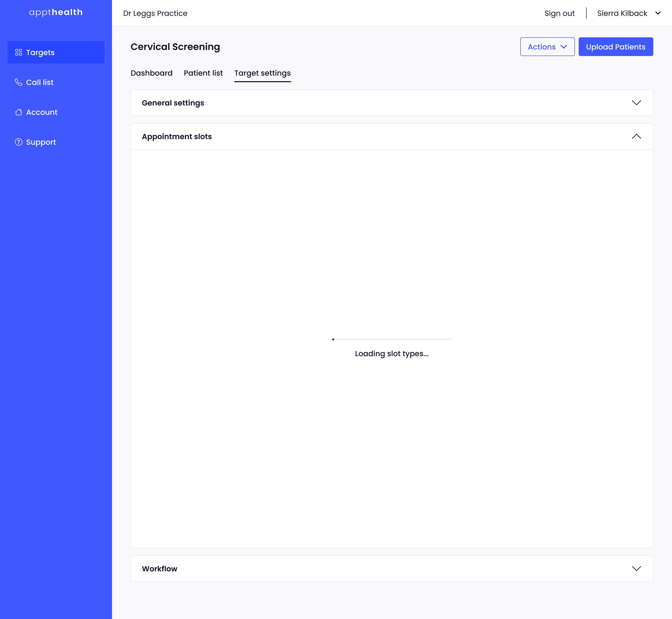Open the Call list menu item

40,82
